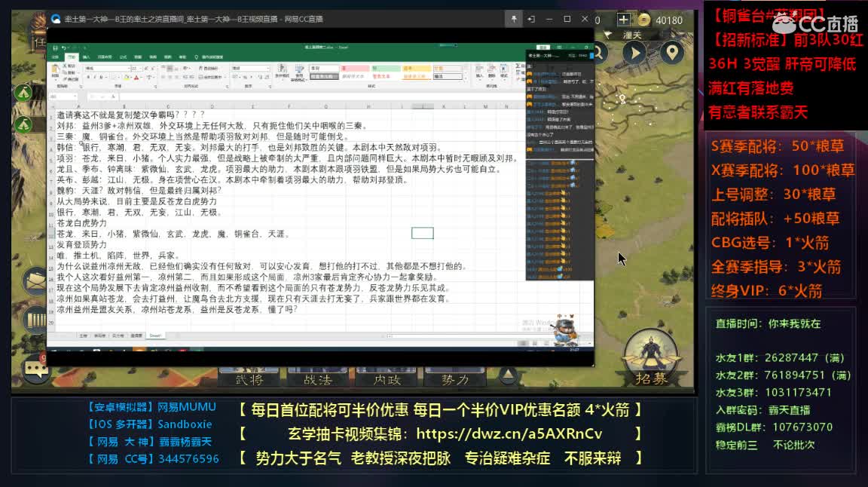This screenshot has width=868, height=487.
Task: Click the game map magnifier icon
Action: coord(598,54)
